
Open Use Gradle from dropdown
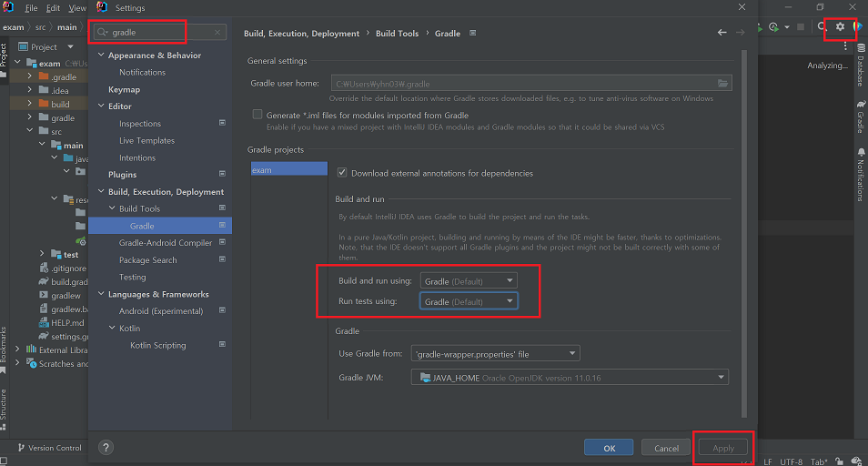(495, 354)
